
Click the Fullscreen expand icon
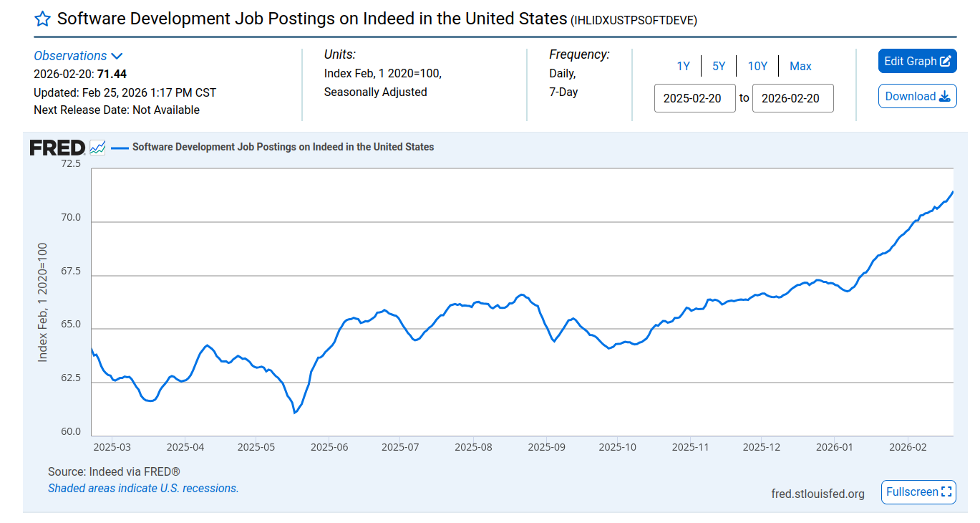click(946, 492)
